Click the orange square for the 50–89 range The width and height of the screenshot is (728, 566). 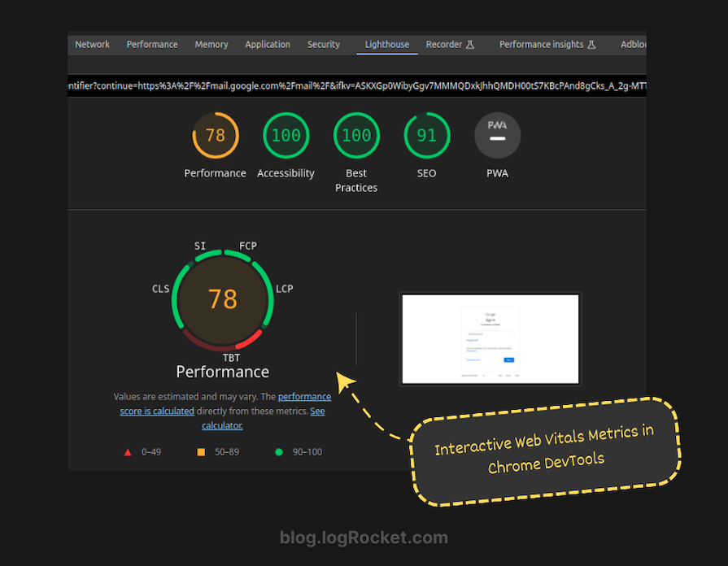tap(200, 451)
